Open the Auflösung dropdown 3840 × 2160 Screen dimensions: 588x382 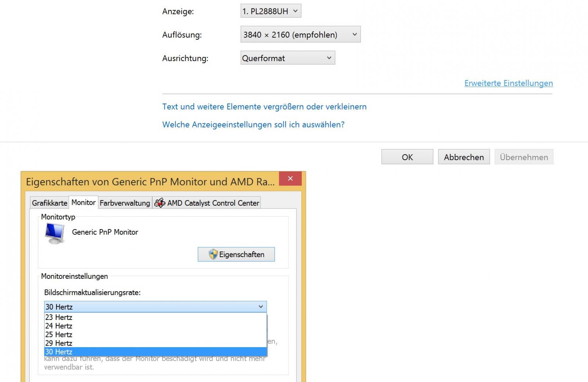[x=300, y=35]
